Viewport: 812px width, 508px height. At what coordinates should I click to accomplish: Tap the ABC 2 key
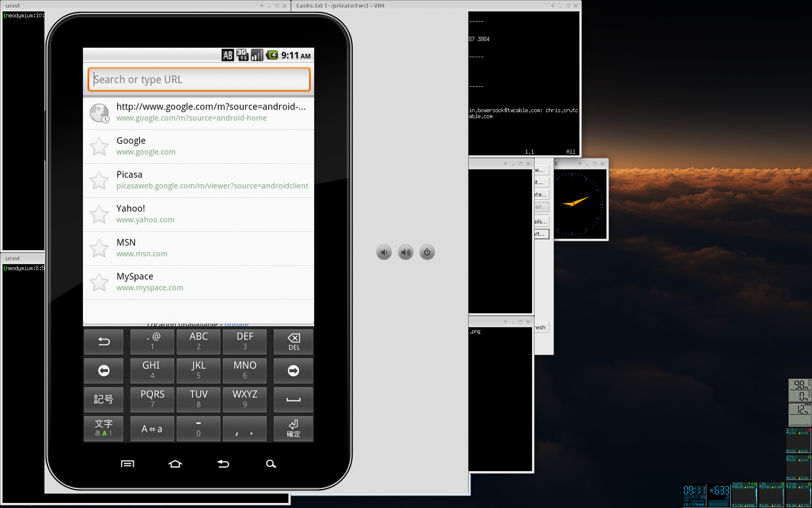pyautogui.click(x=198, y=342)
